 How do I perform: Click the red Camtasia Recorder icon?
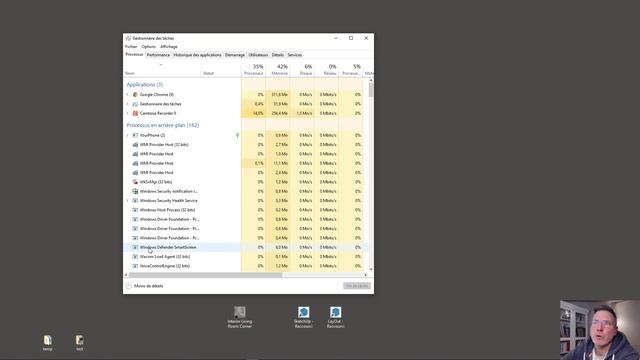[135, 113]
